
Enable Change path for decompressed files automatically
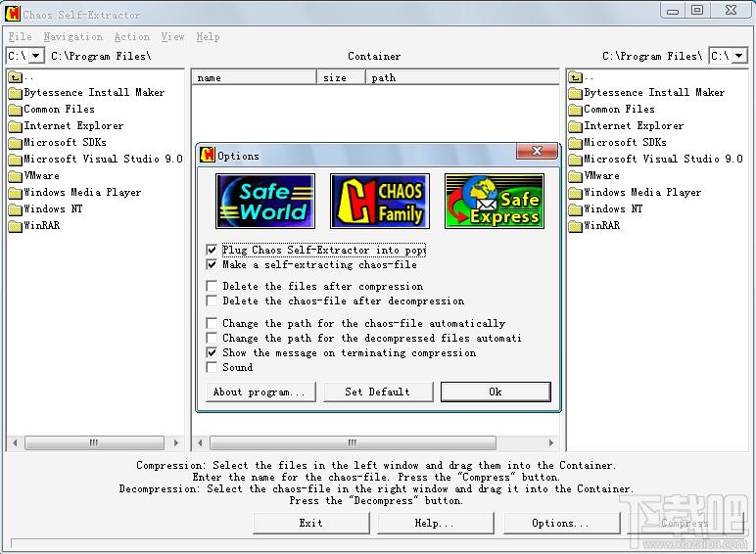tap(212, 338)
